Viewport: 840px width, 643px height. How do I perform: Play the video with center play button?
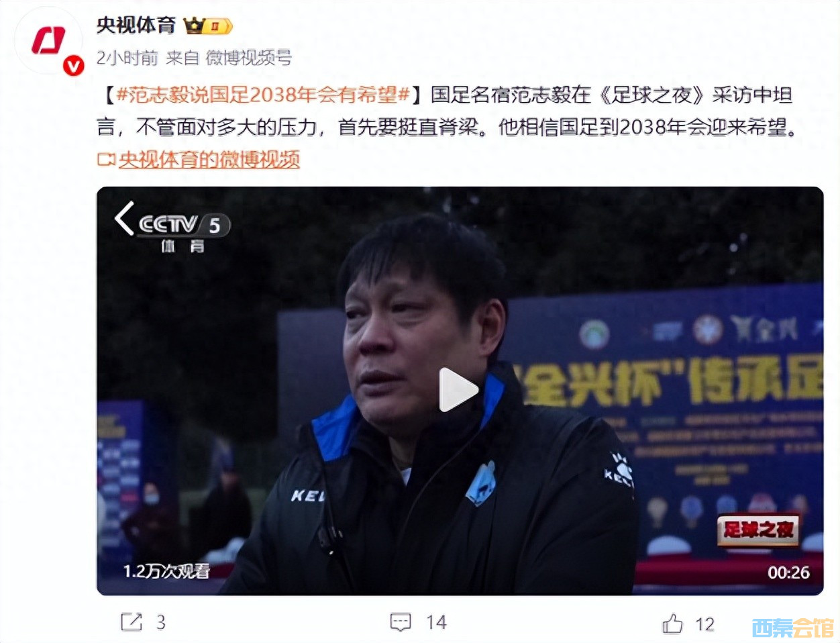[459, 390]
